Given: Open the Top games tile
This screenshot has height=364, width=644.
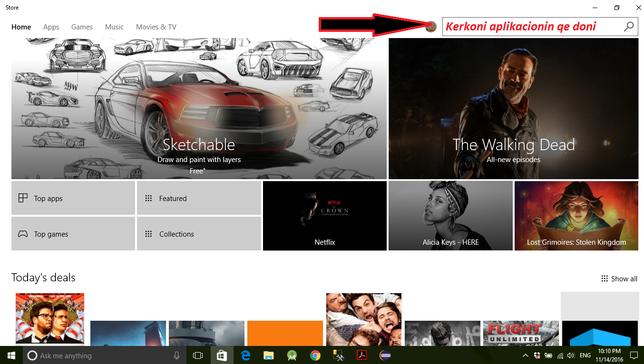Looking at the screenshot, I should [73, 233].
